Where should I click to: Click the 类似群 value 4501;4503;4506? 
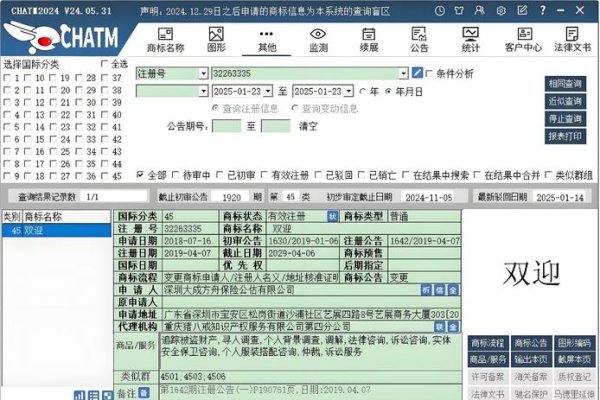193,377
